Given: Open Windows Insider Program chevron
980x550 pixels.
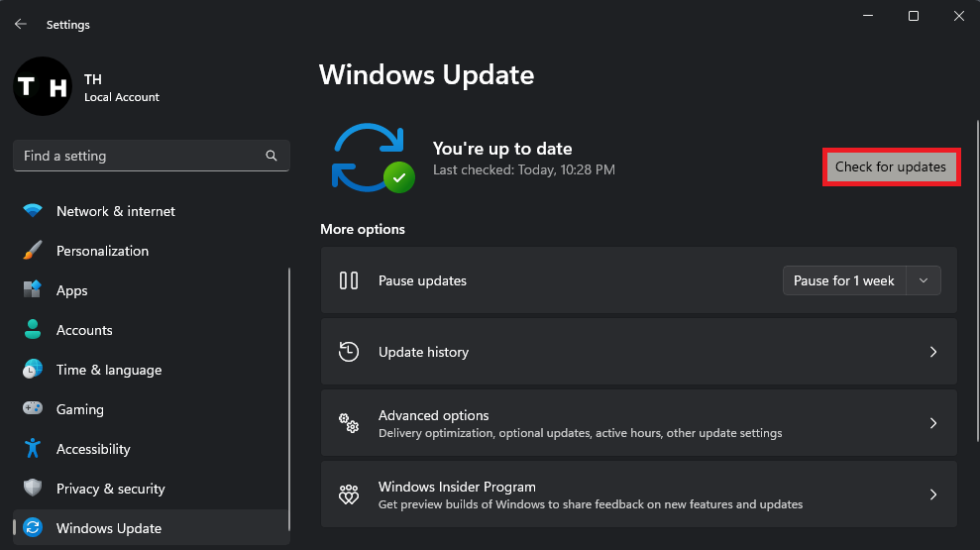Looking at the screenshot, I should pos(933,495).
